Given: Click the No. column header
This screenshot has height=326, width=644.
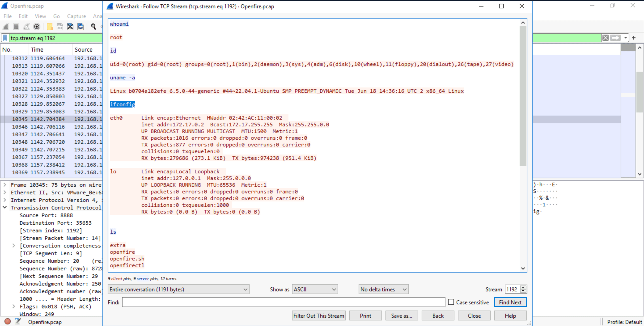Looking at the screenshot, I should pos(15,49).
